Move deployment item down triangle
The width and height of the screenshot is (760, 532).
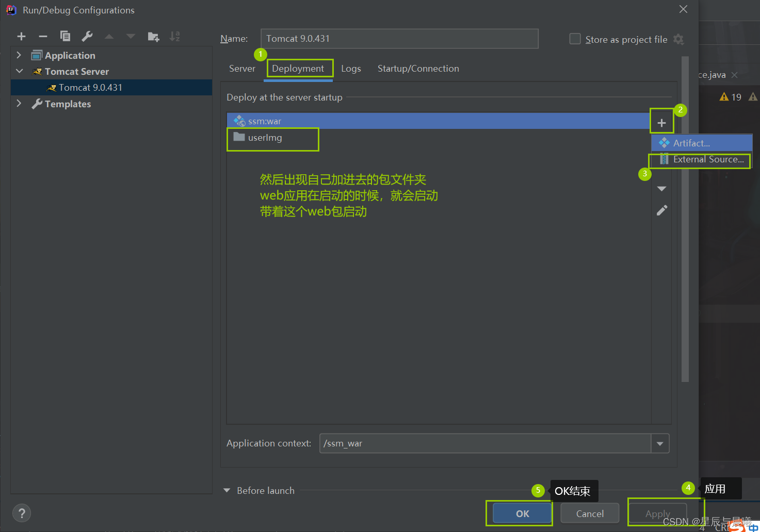click(661, 189)
